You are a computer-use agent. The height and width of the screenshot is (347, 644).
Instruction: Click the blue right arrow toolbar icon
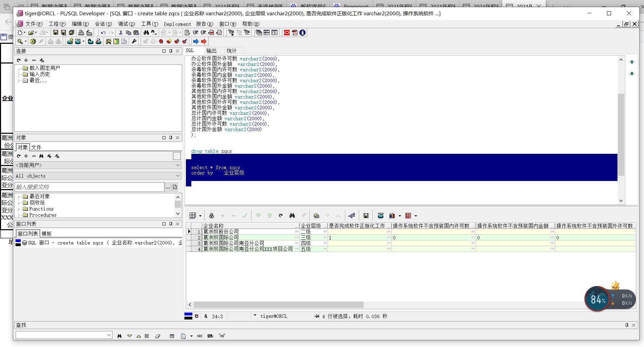tap(196, 41)
